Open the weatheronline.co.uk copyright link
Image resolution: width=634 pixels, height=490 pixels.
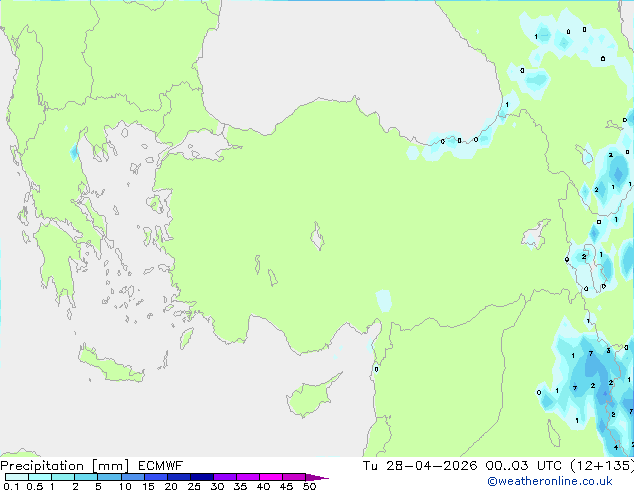coord(550,481)
